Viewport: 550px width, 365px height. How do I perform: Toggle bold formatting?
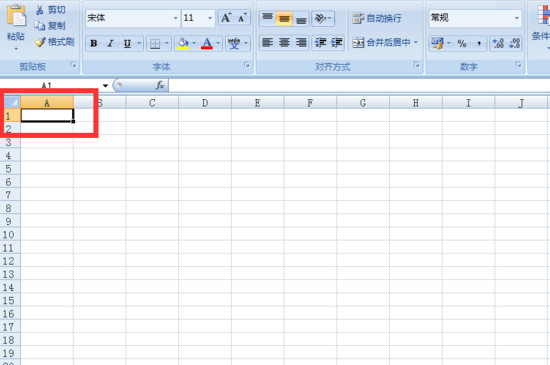94,43
